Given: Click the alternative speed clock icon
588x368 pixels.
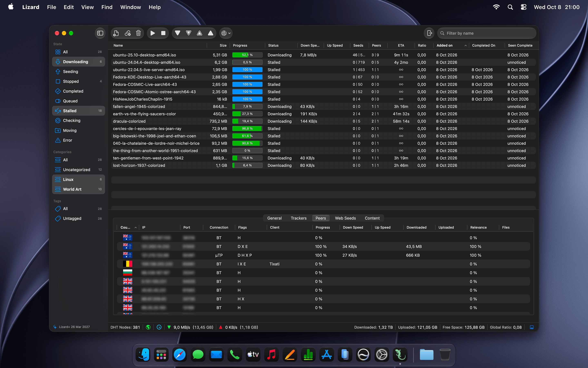Looking at the screenshot, I should [159, 327].
